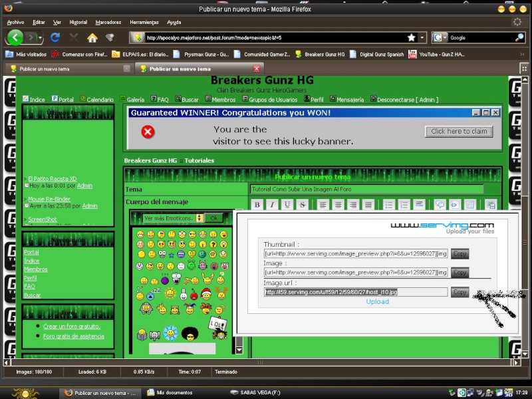Open the list-all-tabs button
The width and height of the screenshot is (532, 399).
[x=524, y=68]
